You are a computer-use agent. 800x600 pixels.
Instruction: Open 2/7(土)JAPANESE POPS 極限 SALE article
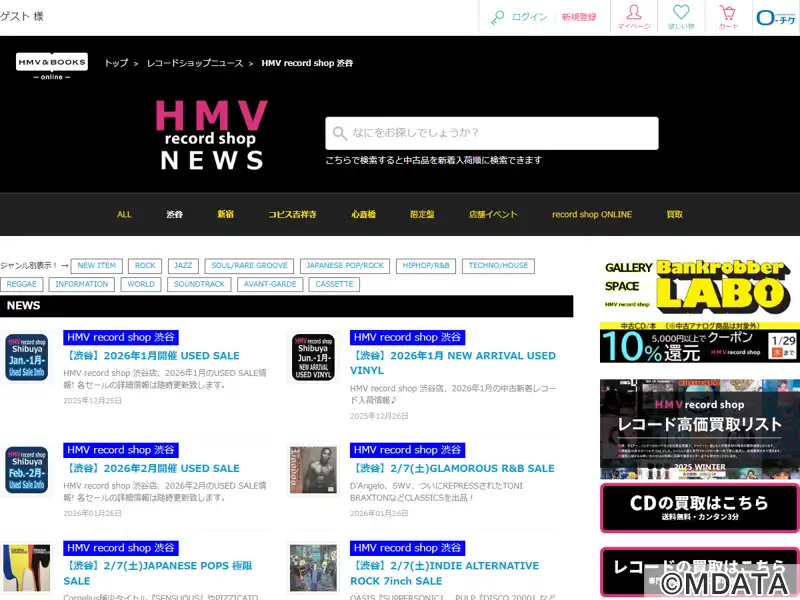[158, 573]
